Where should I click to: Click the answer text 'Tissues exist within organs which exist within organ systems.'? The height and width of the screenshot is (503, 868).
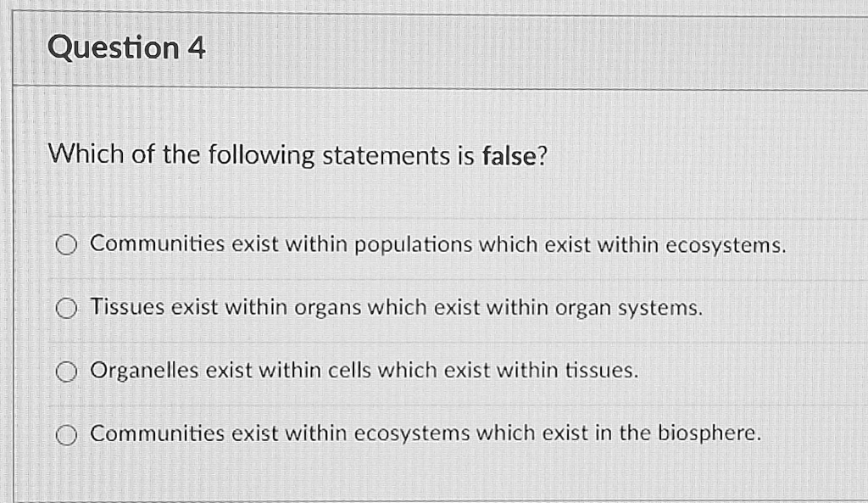pyautogui.click(x=397, y=308)
